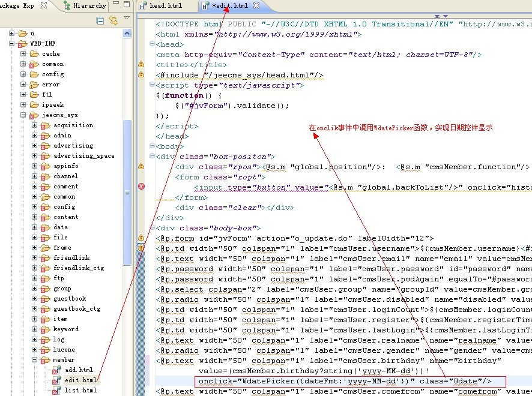Click the Package Explorer vertical scrollbar thumb
The width and height of the screenshot is (532, 396).
tap(127, 192)
